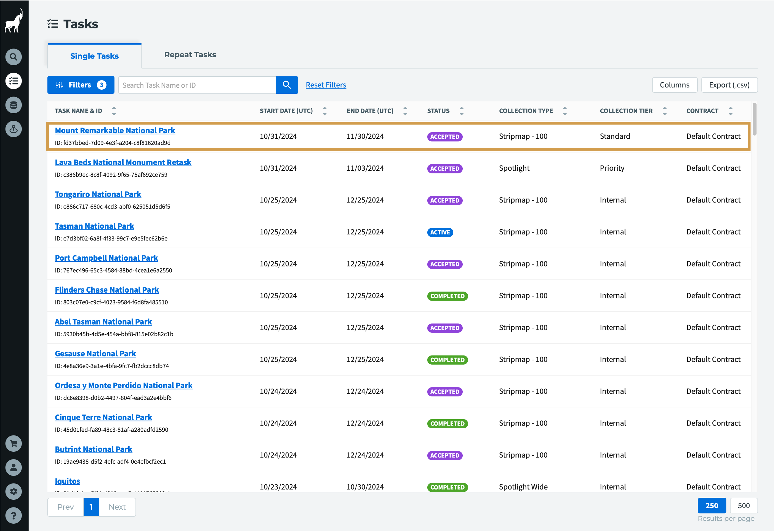Click the search icon in the sidebar
Viewport: 775px width, 532px height.
click(x=14, y=57)
